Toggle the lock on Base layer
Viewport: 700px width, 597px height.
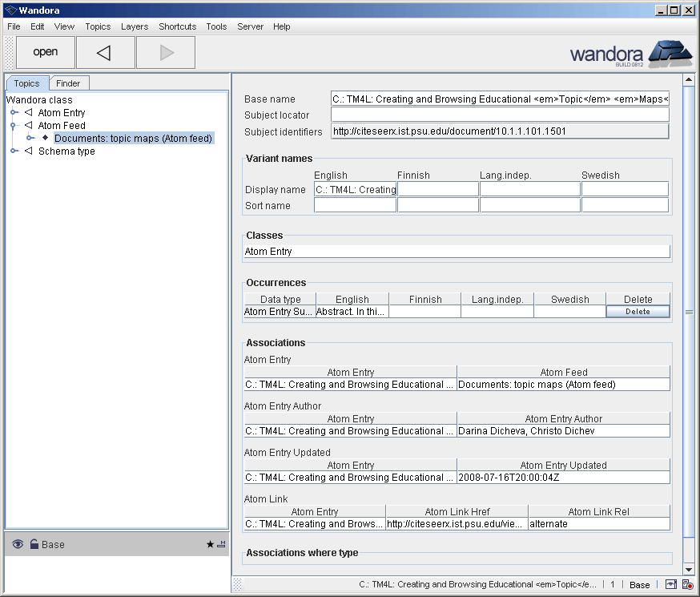pos(34,544)
